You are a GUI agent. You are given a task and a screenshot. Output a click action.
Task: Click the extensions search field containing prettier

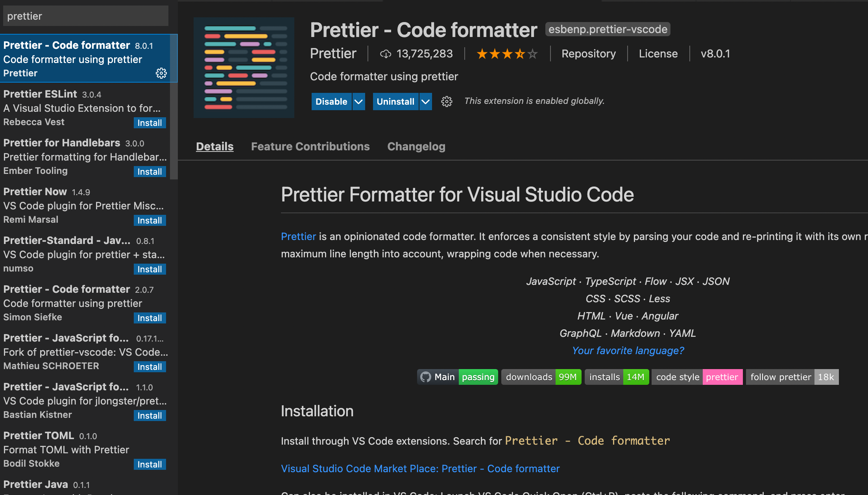pos(86,16)
